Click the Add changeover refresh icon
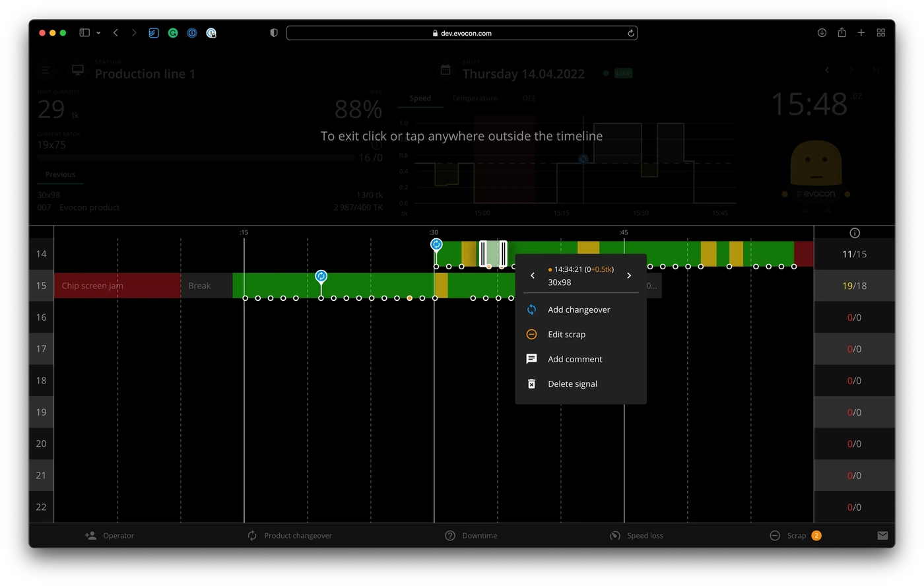This screenshot has width=924, height=586. coord(531,309)
